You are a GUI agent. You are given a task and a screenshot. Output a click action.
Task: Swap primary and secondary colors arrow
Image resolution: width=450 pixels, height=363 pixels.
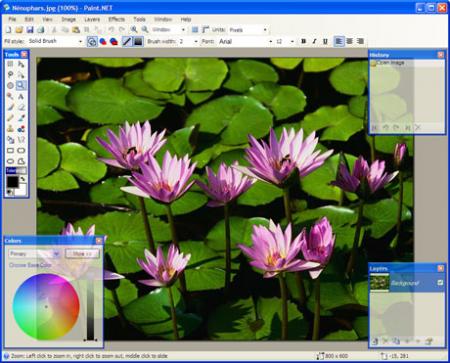(23, 179)
